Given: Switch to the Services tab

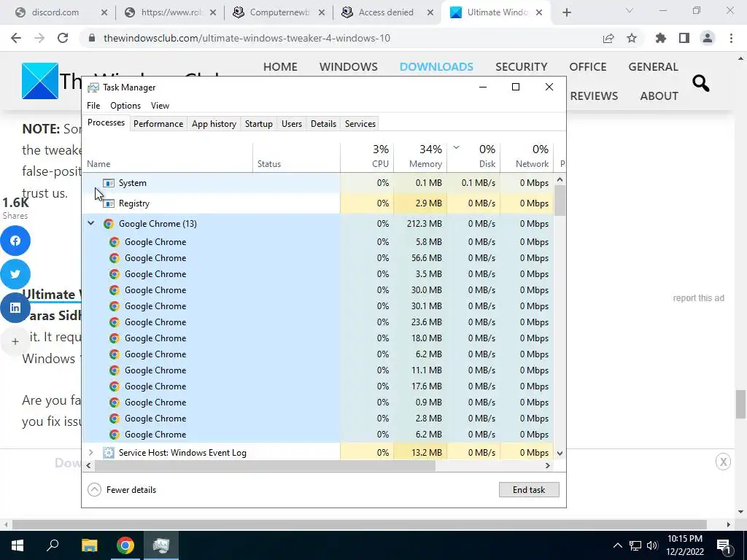Looking at the screenshot, I should [x=360, y=124].
